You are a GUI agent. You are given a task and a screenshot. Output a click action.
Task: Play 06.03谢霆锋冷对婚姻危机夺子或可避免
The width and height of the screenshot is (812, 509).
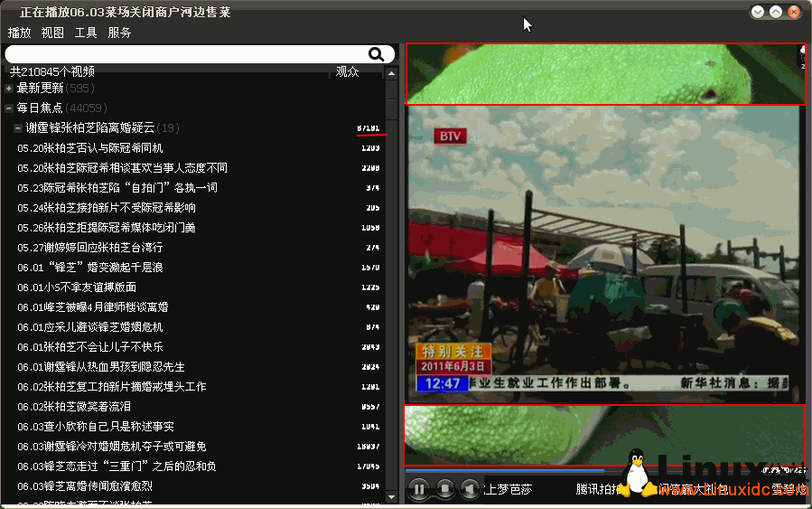(x=112, y=446)
